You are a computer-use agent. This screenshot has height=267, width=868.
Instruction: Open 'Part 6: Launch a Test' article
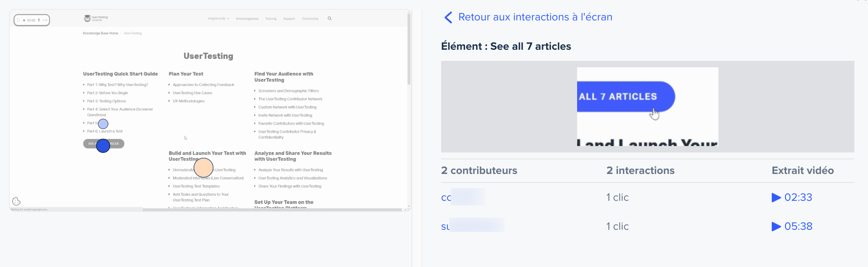(x=105, y=131)
